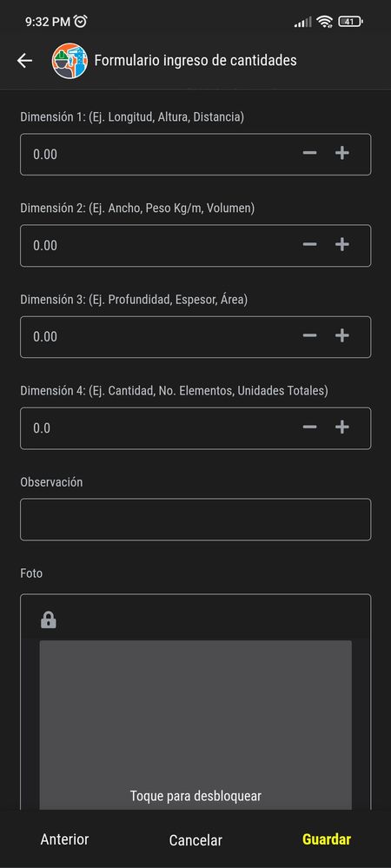Screen dimensions: 391x868
Task: Decrease Dimensión 3 with minus icon
Action: coord(309,336)
